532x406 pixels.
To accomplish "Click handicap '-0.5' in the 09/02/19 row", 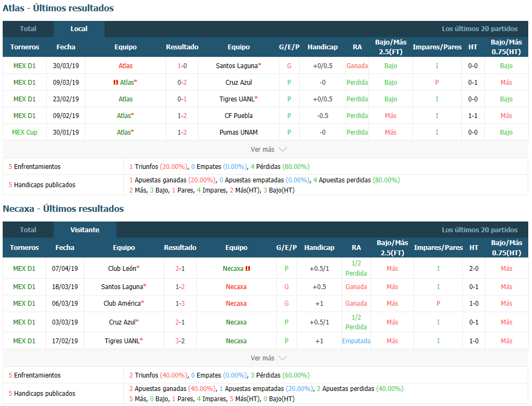I will click(x=323, y=116).
